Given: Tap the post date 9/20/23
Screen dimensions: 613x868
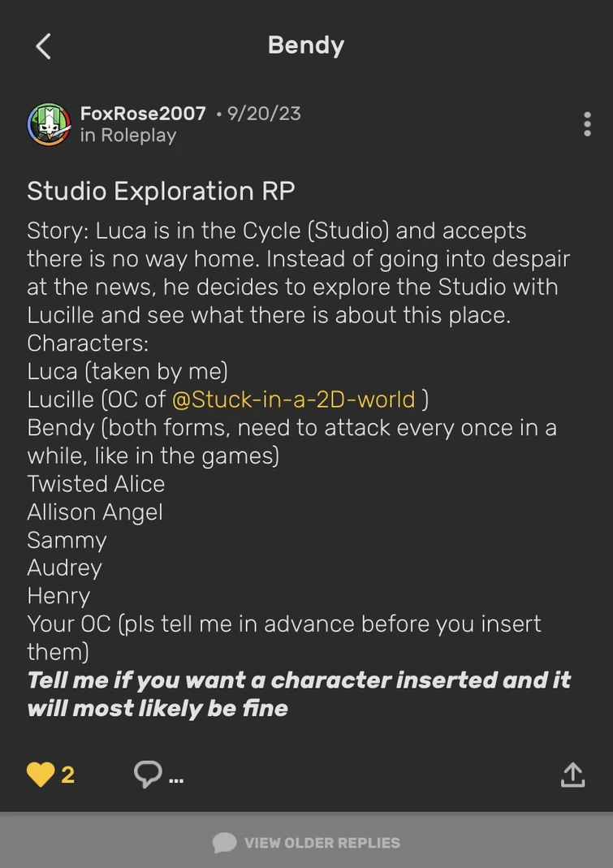Looking at the screenshot, I should (263, 113).
